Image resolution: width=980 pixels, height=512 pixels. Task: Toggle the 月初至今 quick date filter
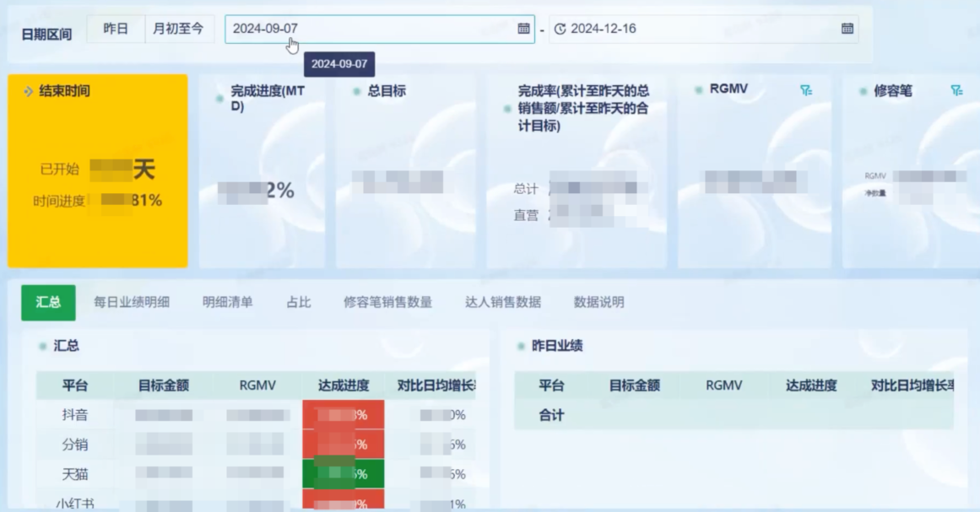[178, 28]
